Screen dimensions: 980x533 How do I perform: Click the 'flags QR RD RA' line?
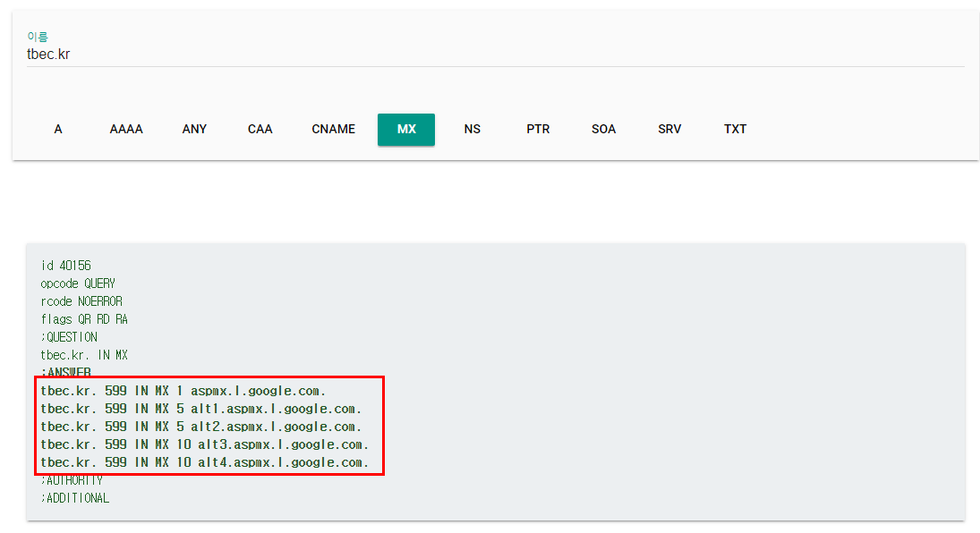84,319
